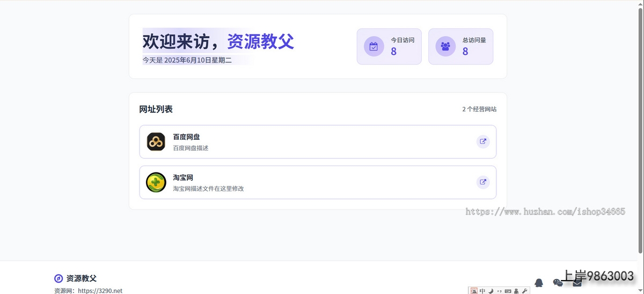Toggle the moon half-width/full-width IME button

point(491,291)
